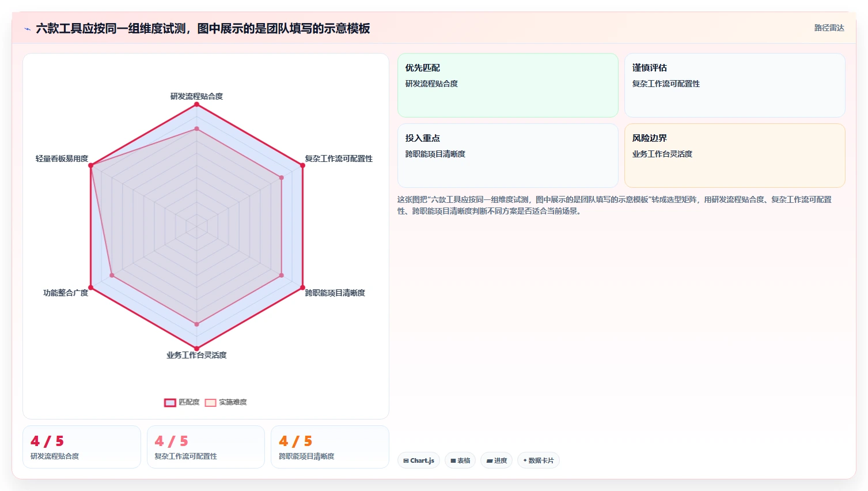Viewport: 868px width, 491px height.
Task: Open the 谨慎评估 card
Action: pos(734,85)
